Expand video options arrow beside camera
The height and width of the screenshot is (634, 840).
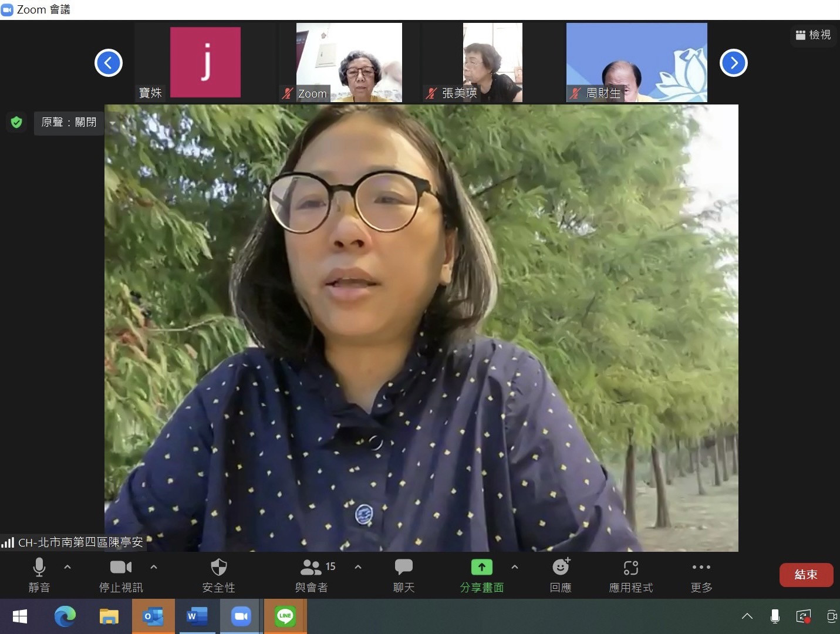pos(154,567)
